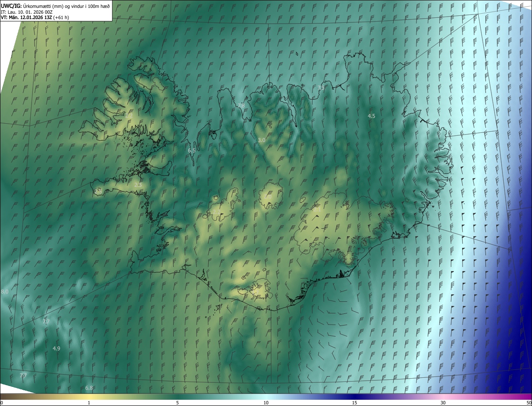Click the 6.8 value label on the map

(x=89, y=388)
